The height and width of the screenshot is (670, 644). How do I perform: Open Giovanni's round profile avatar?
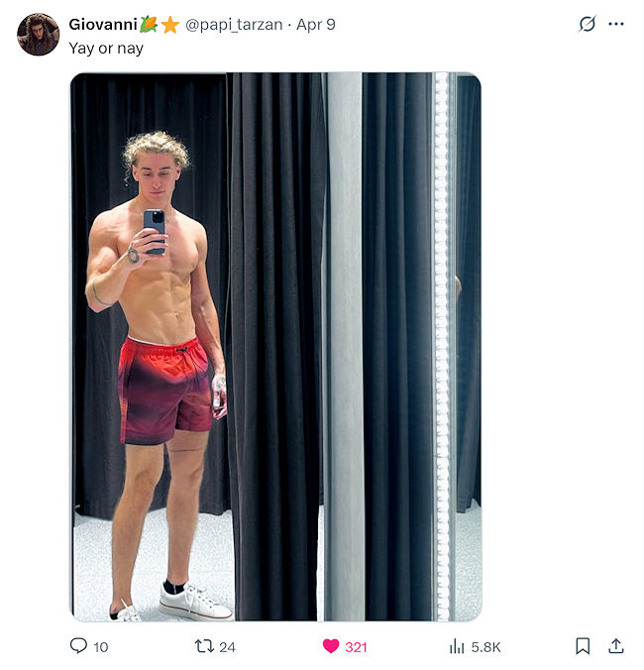coord(38,34)
